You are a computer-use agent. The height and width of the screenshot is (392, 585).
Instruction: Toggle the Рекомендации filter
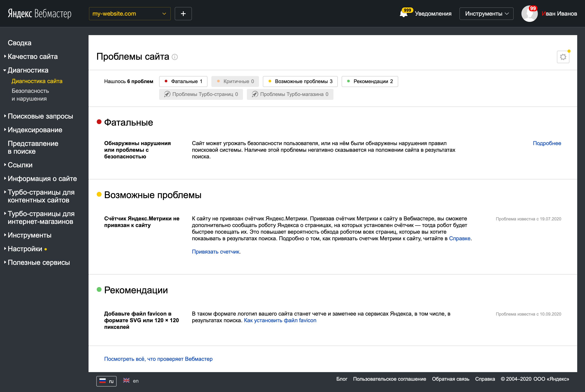point(370,81)
